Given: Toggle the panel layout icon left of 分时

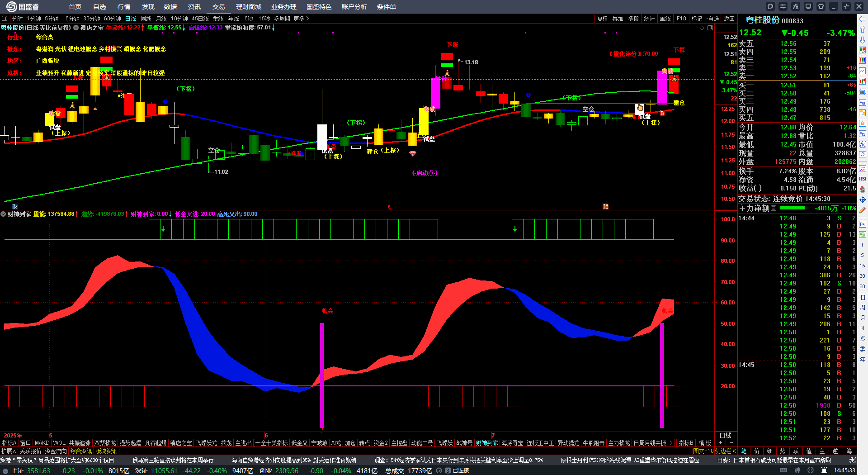Looking at the screenshot, I should [x=5, y=19].
